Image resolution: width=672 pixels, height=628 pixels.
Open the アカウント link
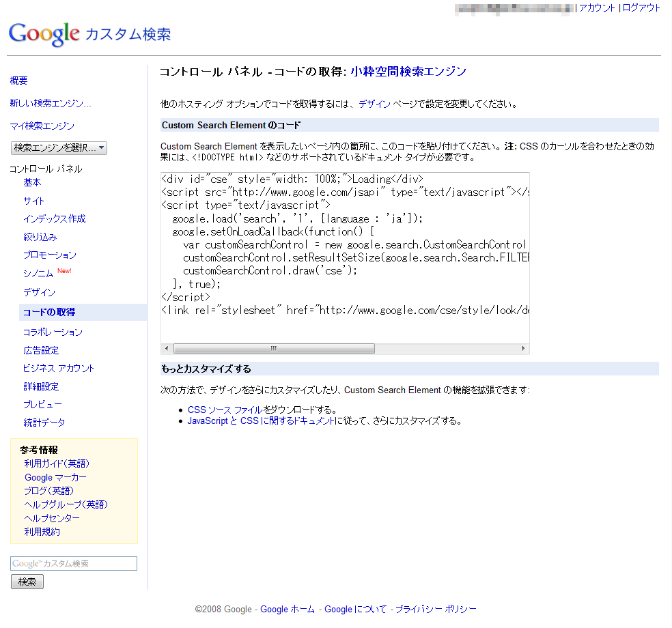[x=597, y=8]
